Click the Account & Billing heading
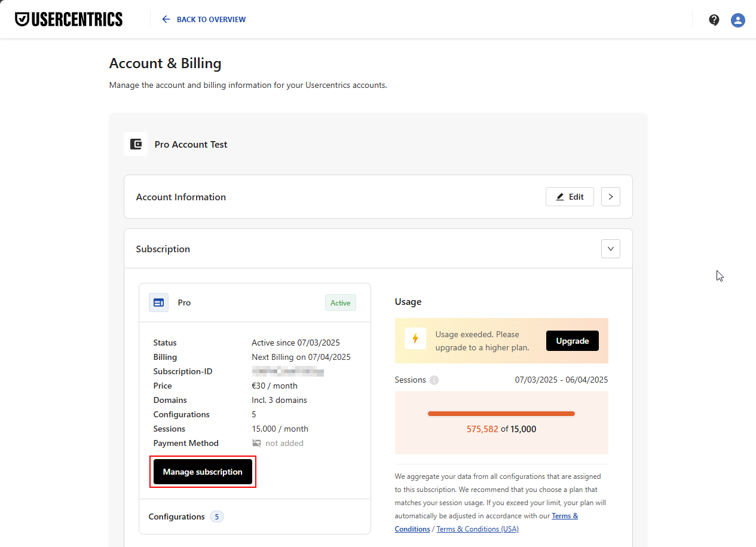756x547 pixels. click(x=166, y=63)
